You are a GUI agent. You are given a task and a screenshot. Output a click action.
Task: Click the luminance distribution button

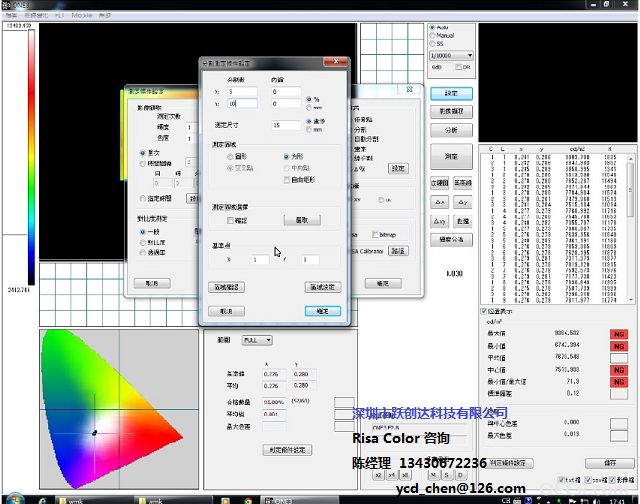point(451,240)
